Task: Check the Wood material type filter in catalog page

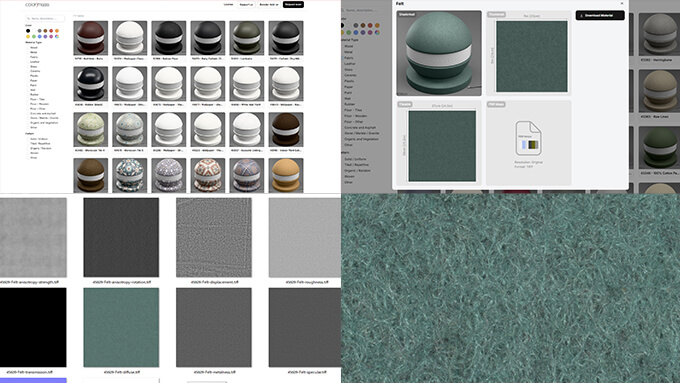Action: (x=32, y=48)
